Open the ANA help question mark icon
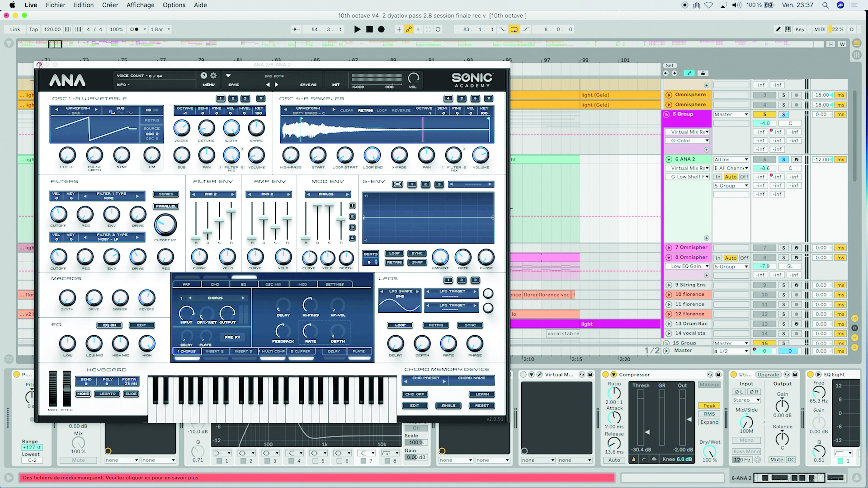 point(204,75)
